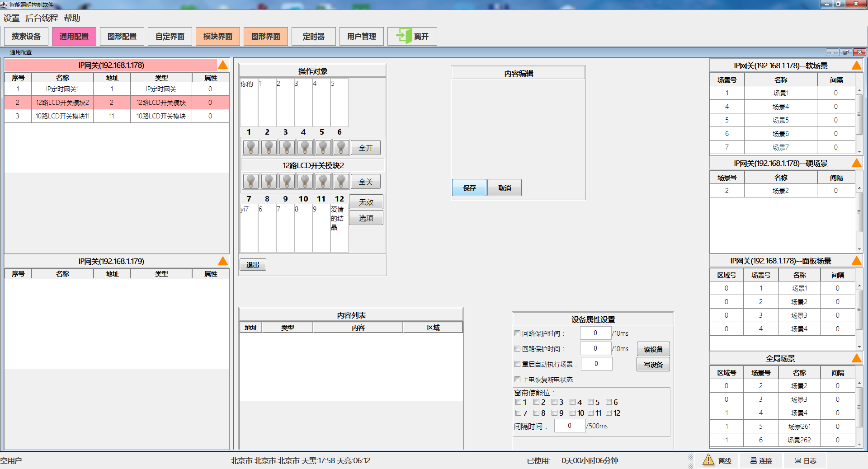Toggle the light bulb for channel 12

[341, 181]
